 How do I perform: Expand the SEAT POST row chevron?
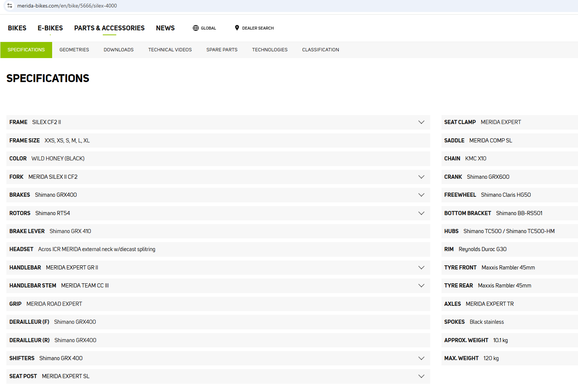(421, 376)
